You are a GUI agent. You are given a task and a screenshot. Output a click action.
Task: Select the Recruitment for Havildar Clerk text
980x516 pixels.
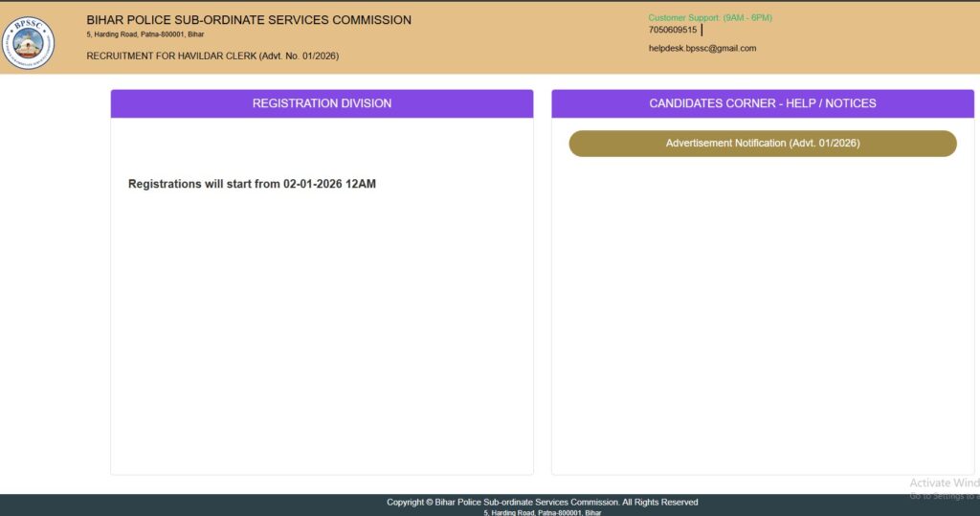coord(170,56)
